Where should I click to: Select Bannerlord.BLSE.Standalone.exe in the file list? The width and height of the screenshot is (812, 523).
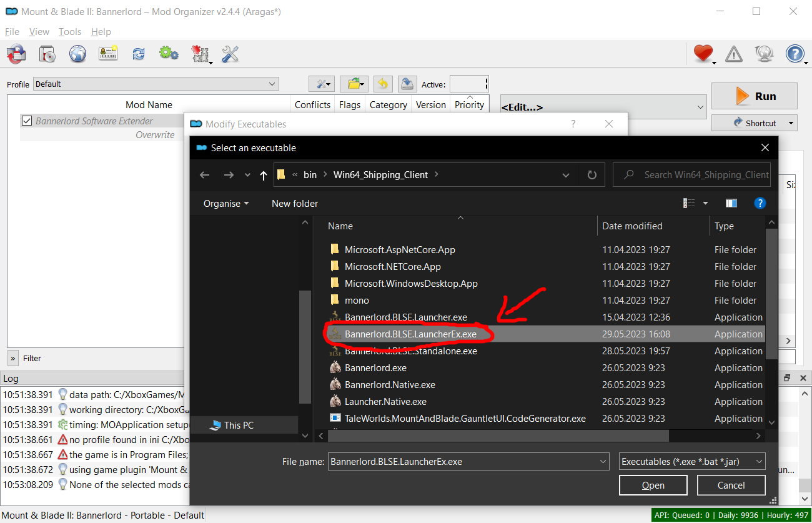(410, 351)
